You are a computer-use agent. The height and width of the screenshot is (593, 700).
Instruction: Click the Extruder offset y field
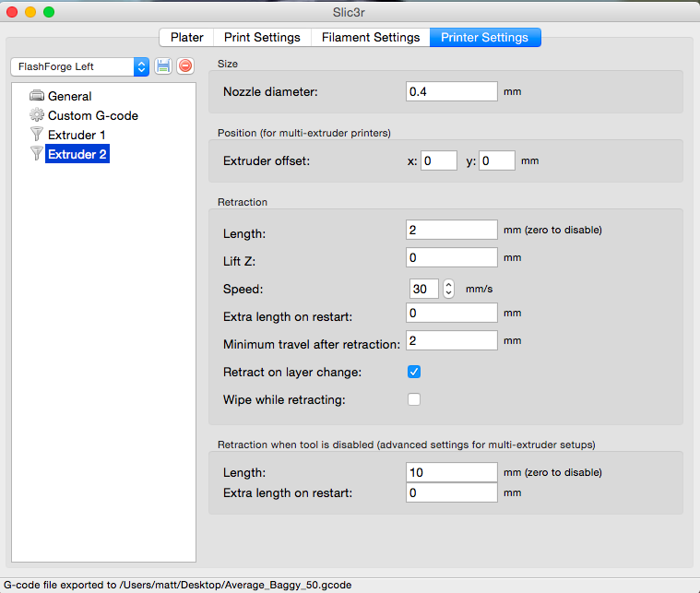click(496, 160)
